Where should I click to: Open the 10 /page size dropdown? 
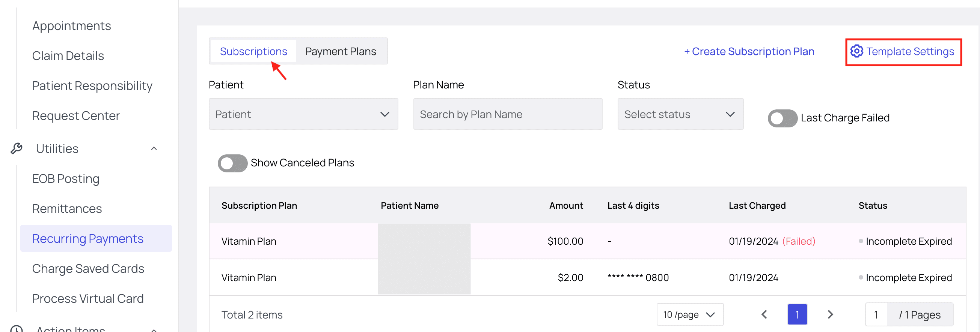689,314
